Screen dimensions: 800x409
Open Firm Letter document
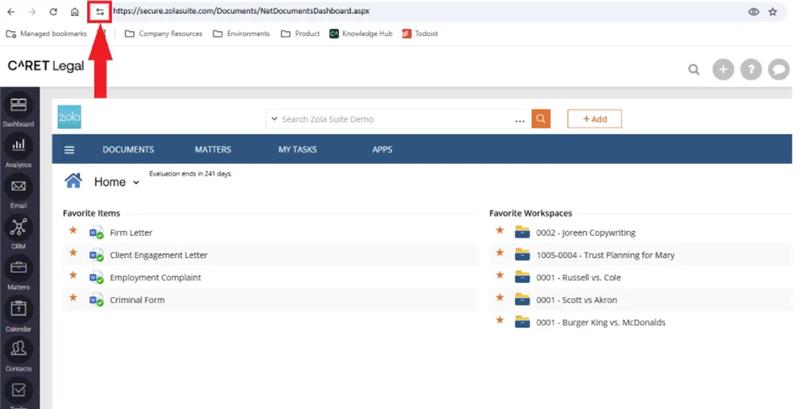coord(131,233)
